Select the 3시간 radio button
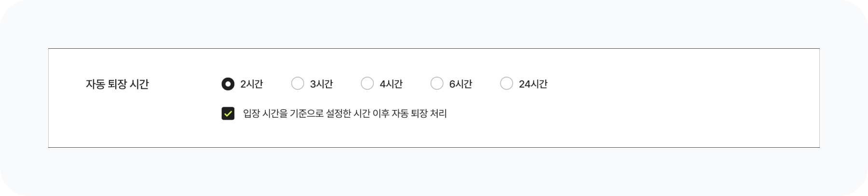 [298, 84]
